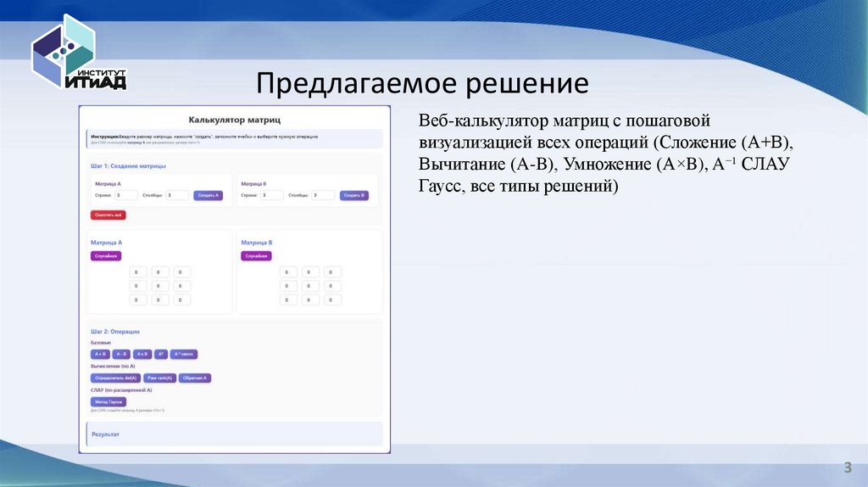Click the Шаг 2: Операции heading

pyautogui.click(x=115, y=332)
